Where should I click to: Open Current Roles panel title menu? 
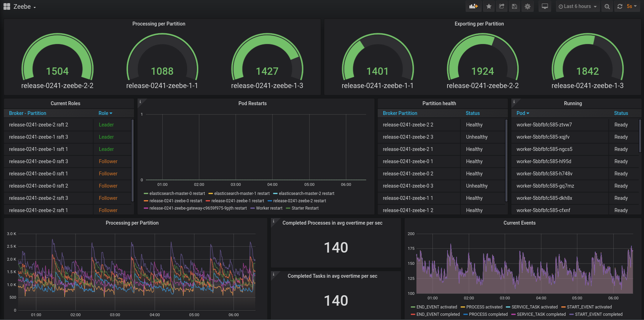point(65,103)
